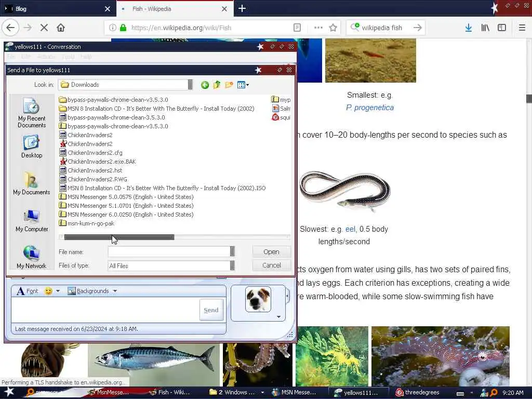Show site information for the Wikipedia URL
532x399 pixels.
coord(112,28)
